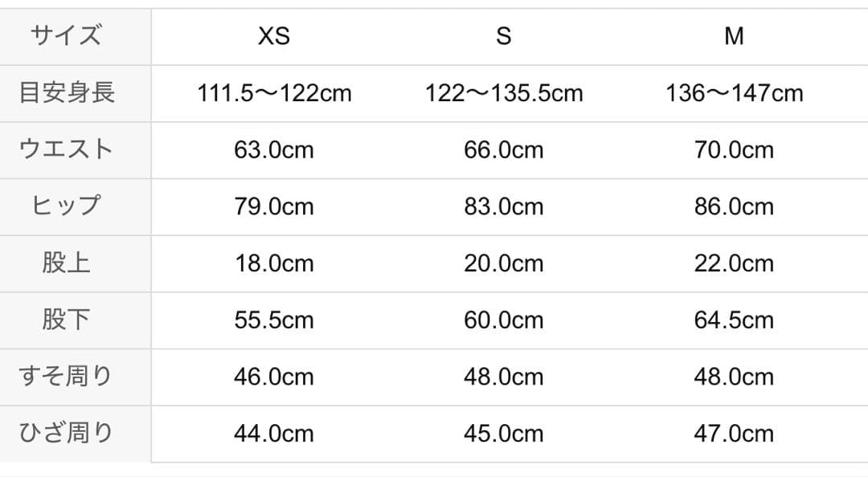The image size is (868, 477).
Task: Click the ヒップ row label
Action: click(x=67, y=206)
